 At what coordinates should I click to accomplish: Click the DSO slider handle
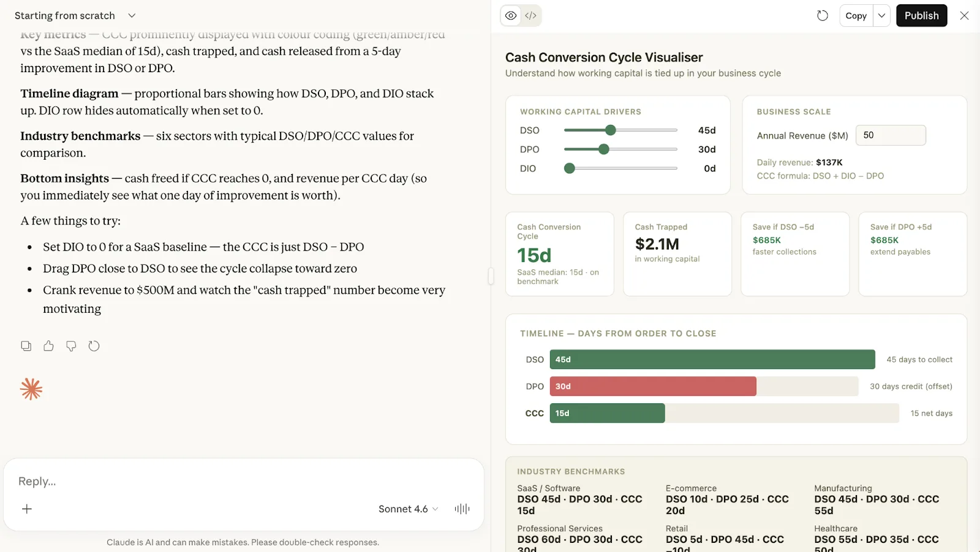click(x=610, y=130)
